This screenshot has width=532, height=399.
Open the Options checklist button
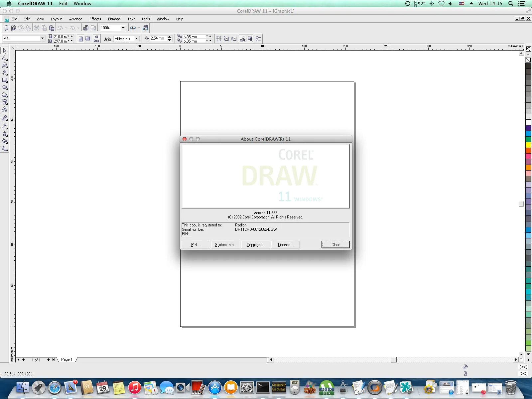(x=258, y=39)
